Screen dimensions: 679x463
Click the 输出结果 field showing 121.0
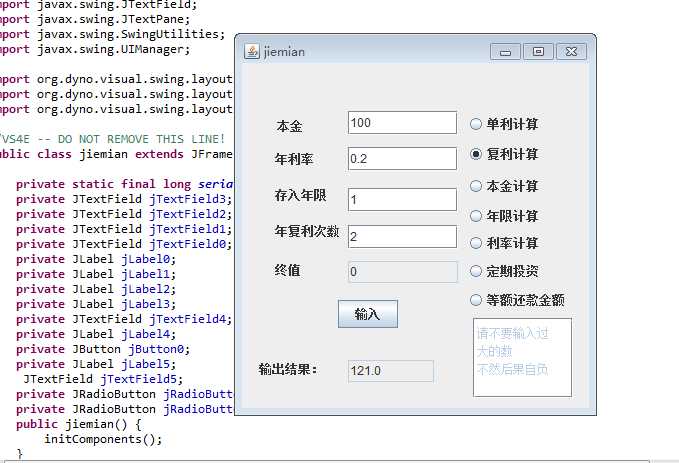click(391, 371)
